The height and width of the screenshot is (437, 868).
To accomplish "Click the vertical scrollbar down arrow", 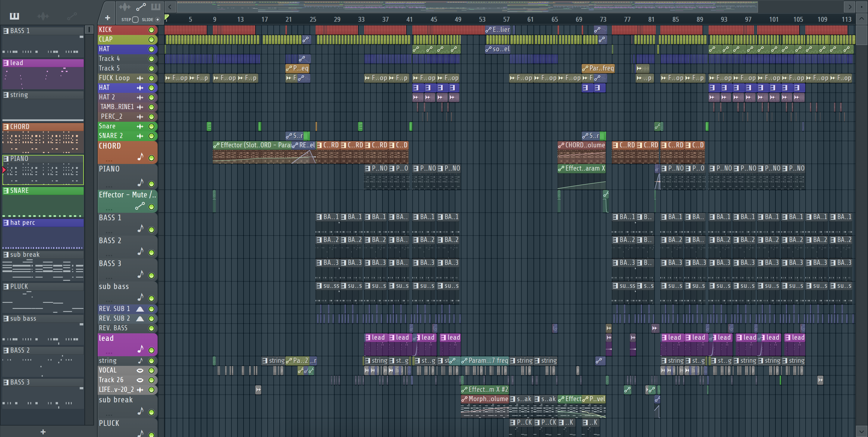I will coord(862,431).
